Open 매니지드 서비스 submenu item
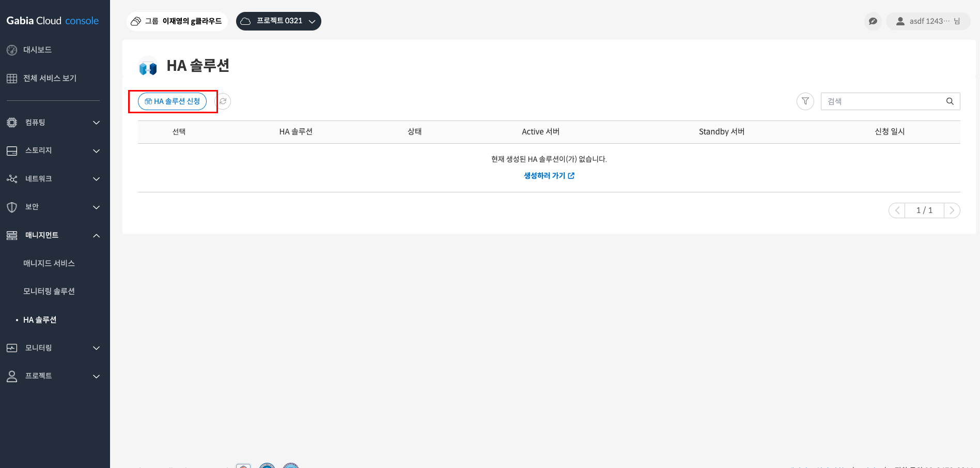980x468 pixels. (49, 263)
